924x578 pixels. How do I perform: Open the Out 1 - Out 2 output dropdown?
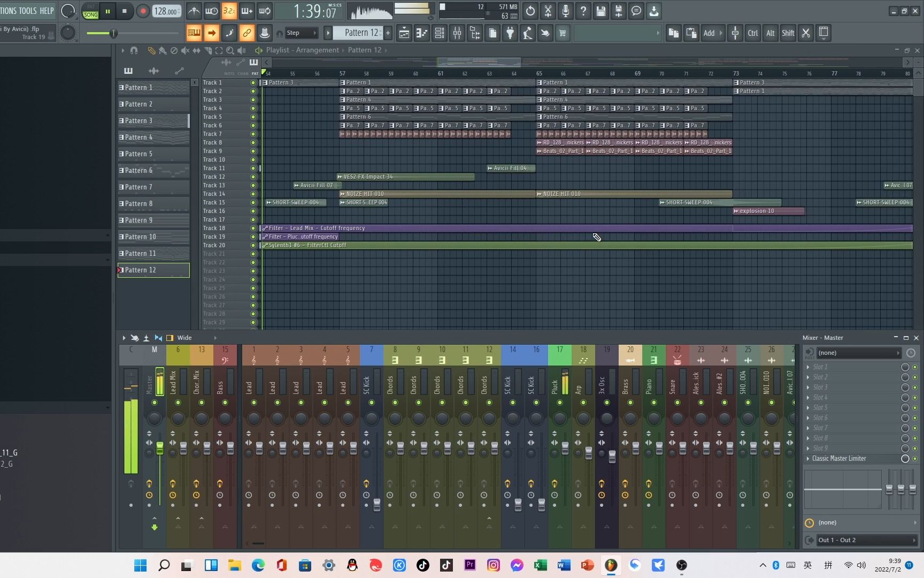click(x=867, y=540)
